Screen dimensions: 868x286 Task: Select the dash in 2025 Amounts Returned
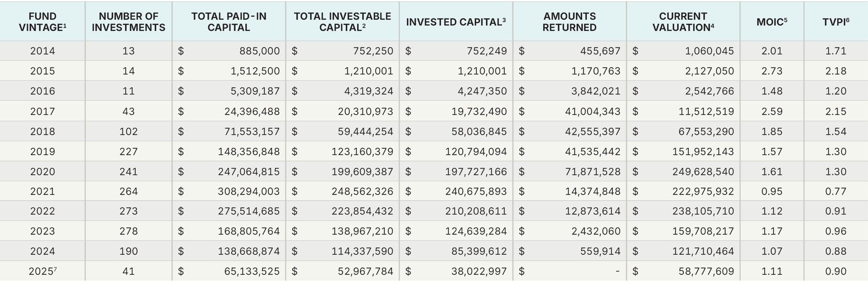pyautogui.click(x=617, y=271)
